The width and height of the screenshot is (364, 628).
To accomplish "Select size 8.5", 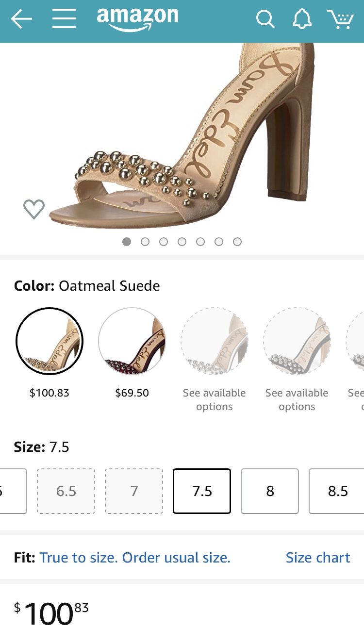I will pyautogui.click(x=337, y=491).
